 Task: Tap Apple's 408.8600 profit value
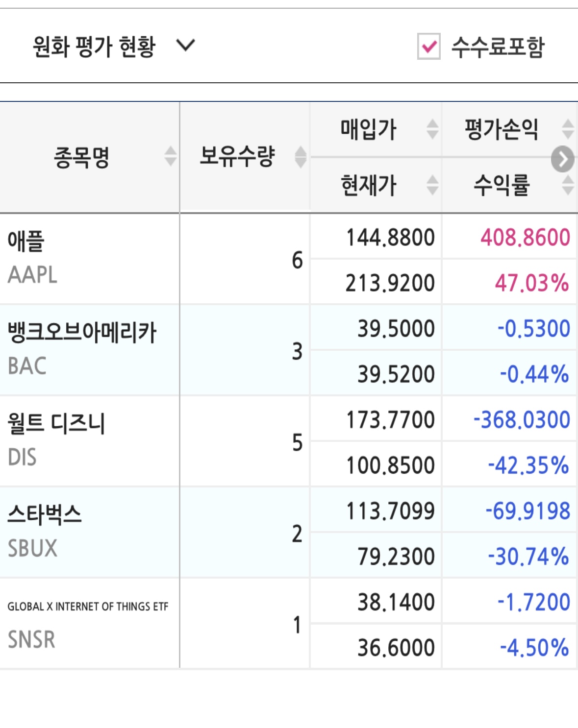(x=525, y=238)
